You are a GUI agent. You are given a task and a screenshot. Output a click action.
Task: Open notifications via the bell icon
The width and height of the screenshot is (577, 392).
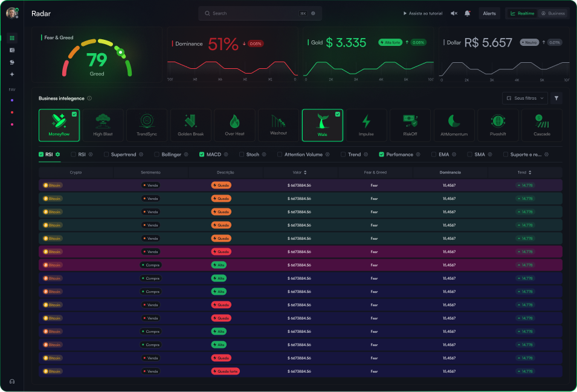467,13
